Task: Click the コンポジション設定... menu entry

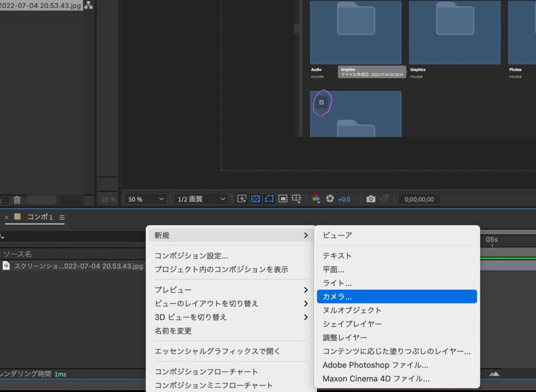Action: pos(192,256)
